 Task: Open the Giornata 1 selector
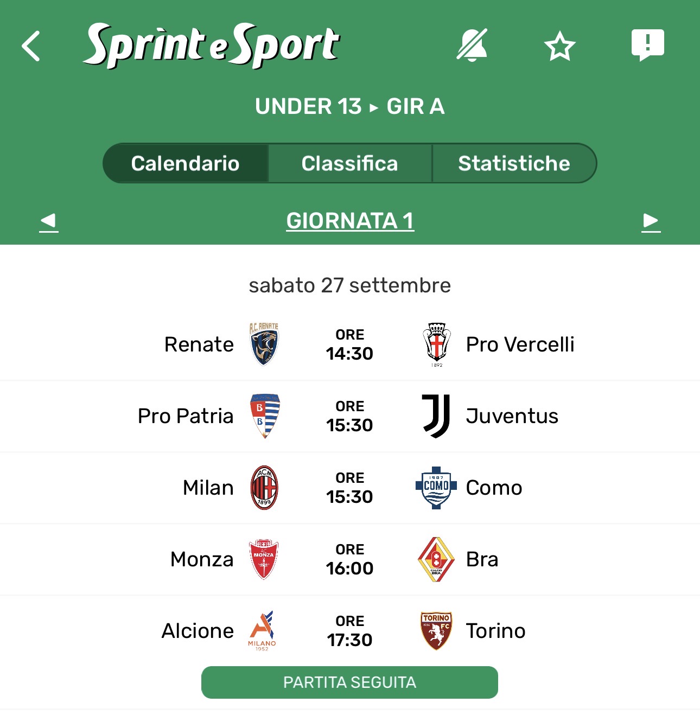[x=350, y=221]
